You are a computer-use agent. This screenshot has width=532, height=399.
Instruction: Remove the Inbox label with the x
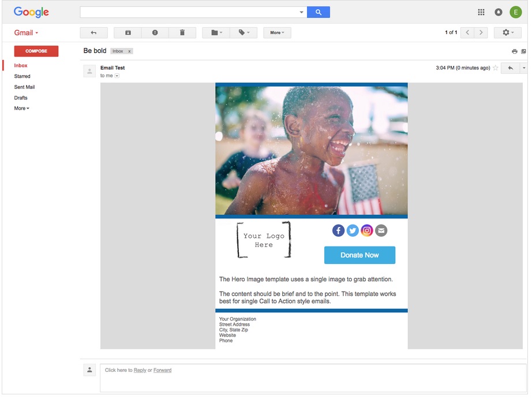pyautogui.click(x=129, y=51)
